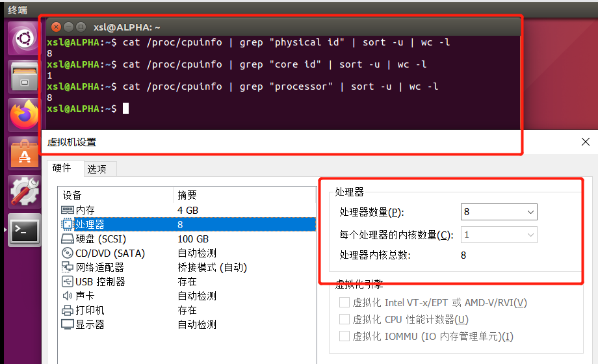This screenshot has height=364, width=598.
Task: Click the monitor icon beside 显示器
Action: pyautogui.click(x=67, y=325)
